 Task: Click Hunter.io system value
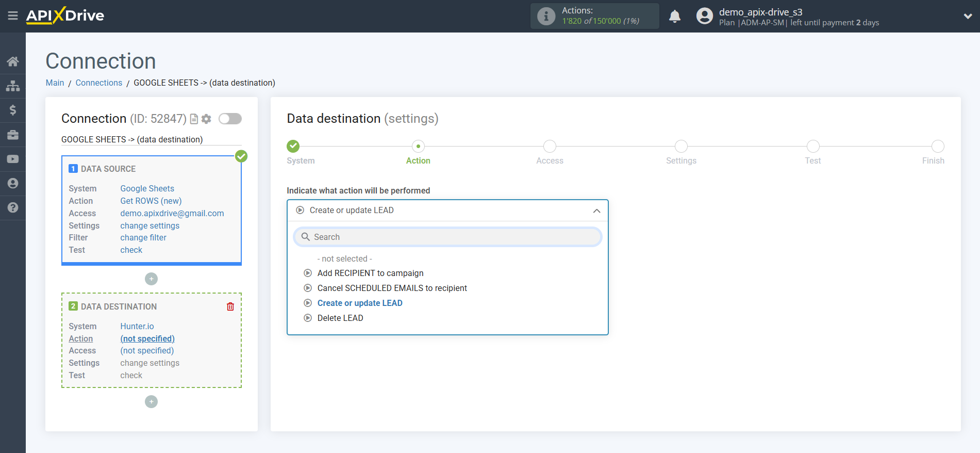pyautogui.click(x=137, y=326)
